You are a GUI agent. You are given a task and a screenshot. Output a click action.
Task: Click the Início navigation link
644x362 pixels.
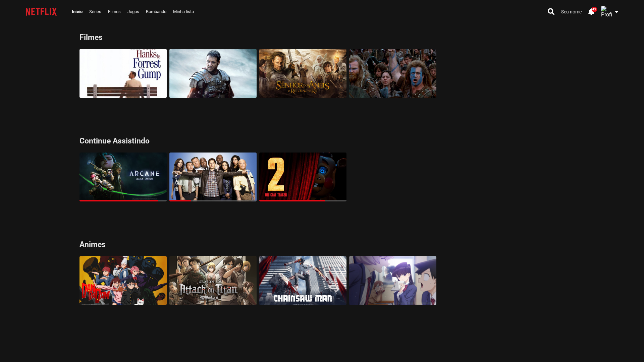[x=77, y=12]
